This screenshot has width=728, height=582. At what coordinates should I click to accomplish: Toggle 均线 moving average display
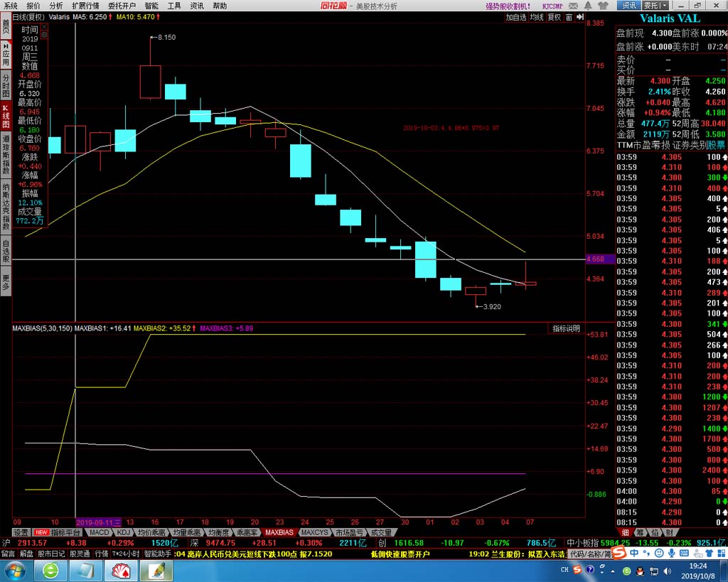point(537,17)
